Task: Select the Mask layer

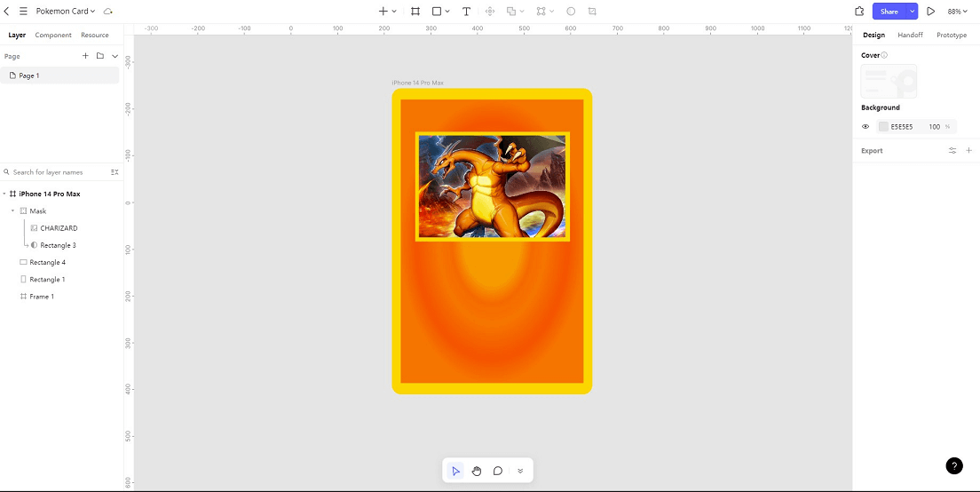Action: coord(37,210)
